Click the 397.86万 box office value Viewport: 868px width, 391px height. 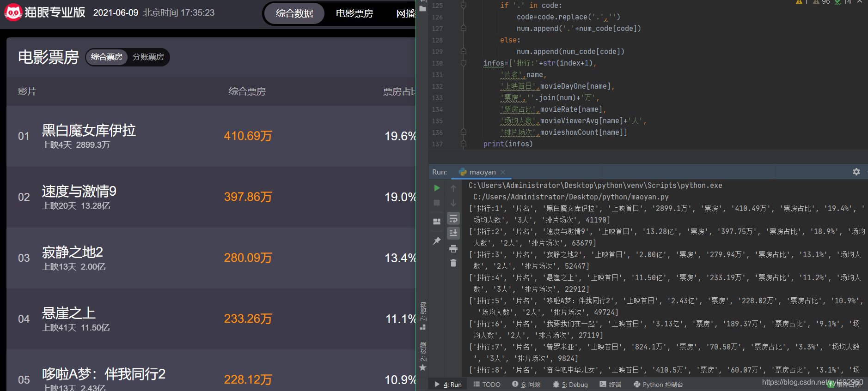tap(248, 197)
